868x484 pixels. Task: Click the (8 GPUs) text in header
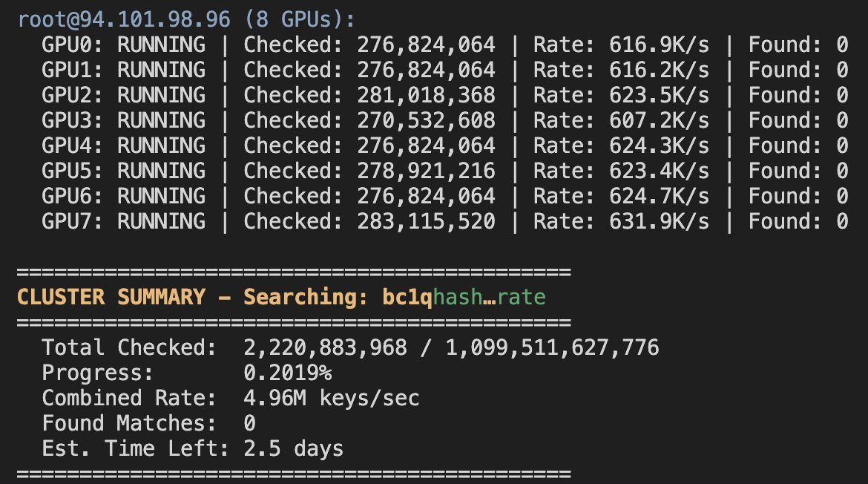(x=300, y=20)
